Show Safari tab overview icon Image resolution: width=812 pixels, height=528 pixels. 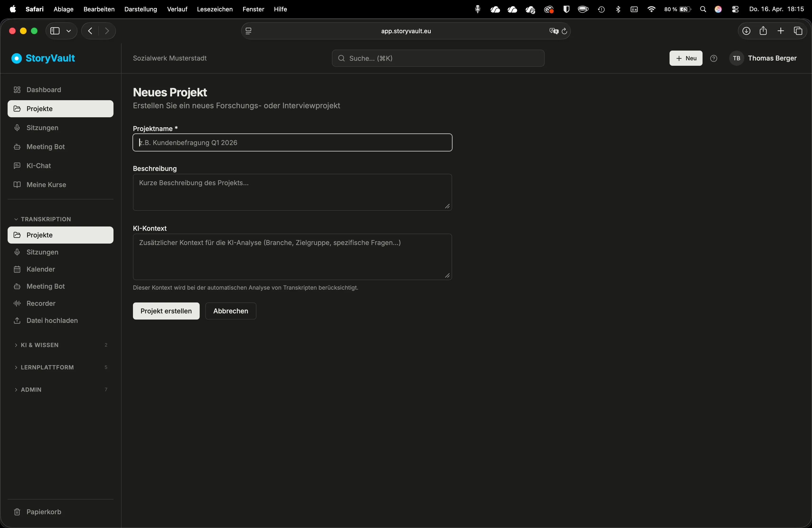[798, 31]
